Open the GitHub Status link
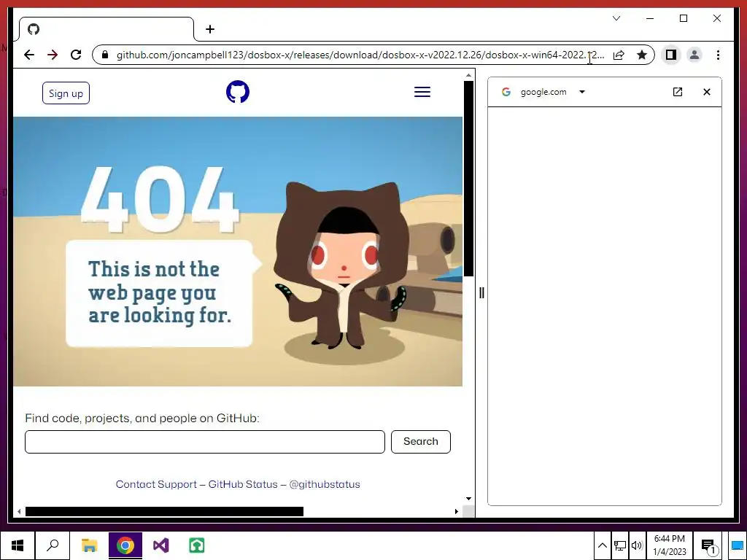This screenshot has height=560, width=747. tap(243, 484)
